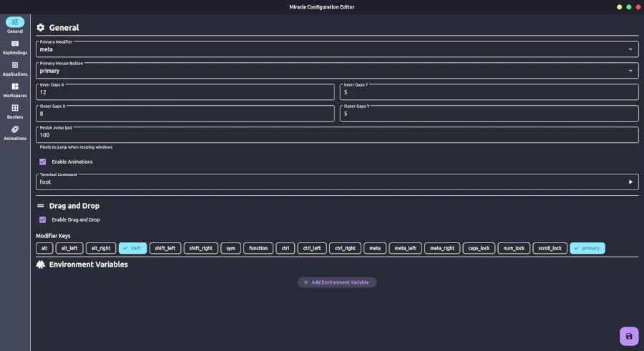The width and height of the screenshot is (644, 351).
Task: Open the Primary Mouse Button dropdown
Action: tap(630, 71)
